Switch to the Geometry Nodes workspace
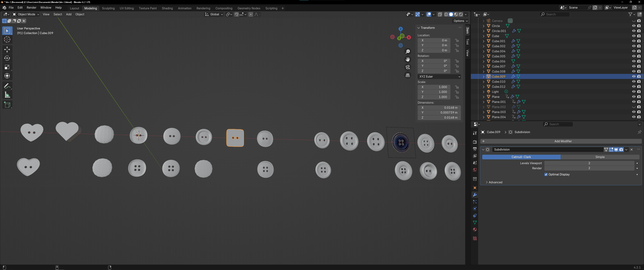 click(249, 8)
